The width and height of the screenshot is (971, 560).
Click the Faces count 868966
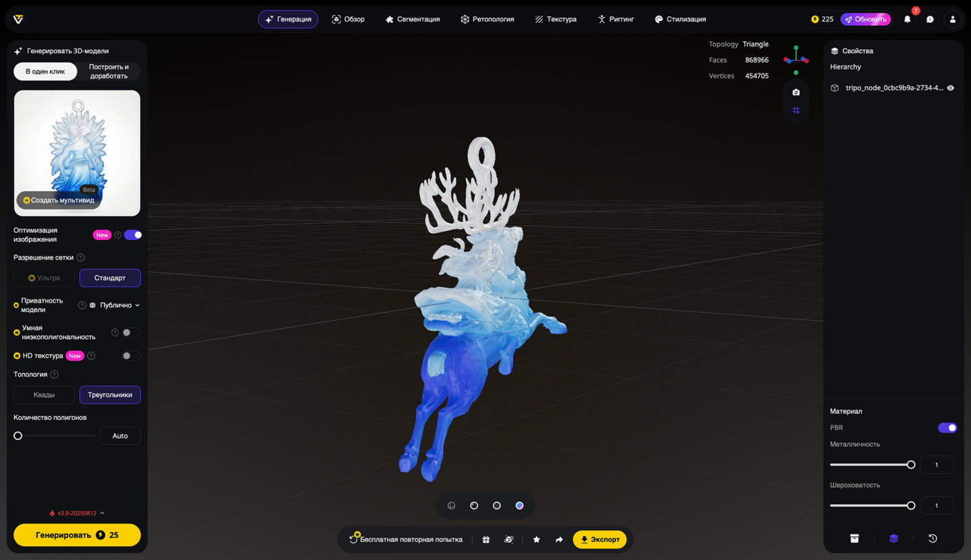pos(757,60)
